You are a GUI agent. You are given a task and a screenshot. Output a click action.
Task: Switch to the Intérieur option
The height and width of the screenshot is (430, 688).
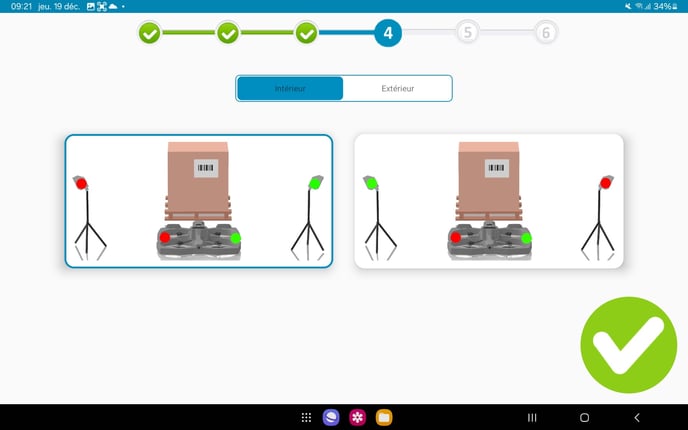[x=290, y=89]
